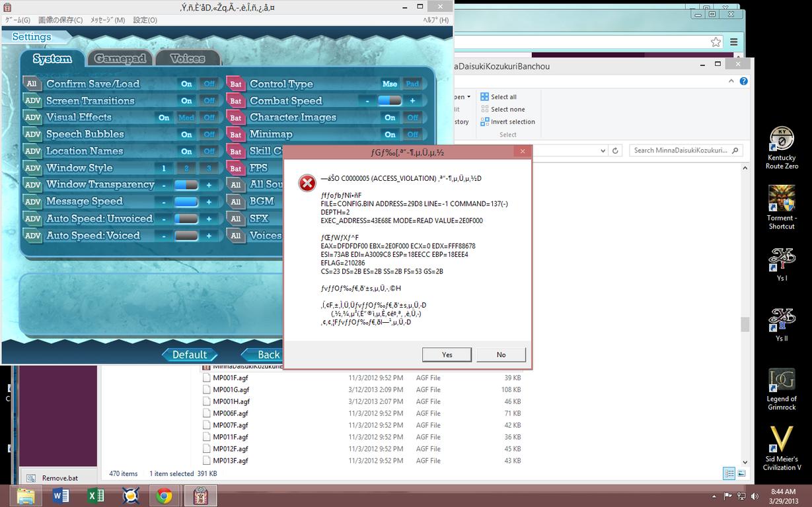Open Word from the taskbar
Image resolution: width=812 pixels, height=507 pixels.
click(x=60, y=496)
